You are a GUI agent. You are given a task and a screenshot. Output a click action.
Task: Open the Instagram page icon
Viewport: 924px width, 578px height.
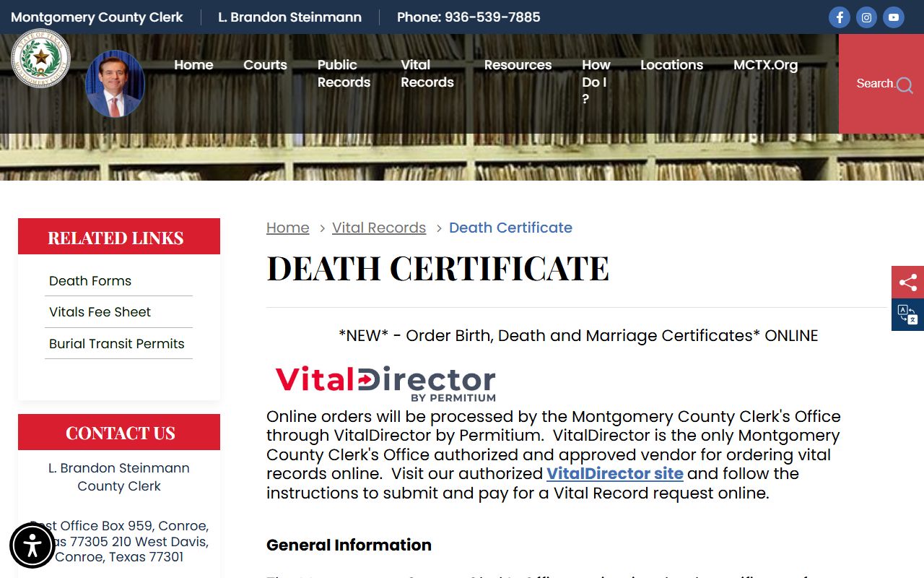tap(866, 17)
